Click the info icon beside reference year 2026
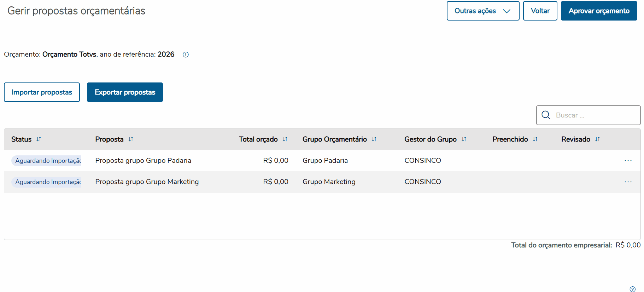This screenshot has height=292, width=644. (186, 55)
